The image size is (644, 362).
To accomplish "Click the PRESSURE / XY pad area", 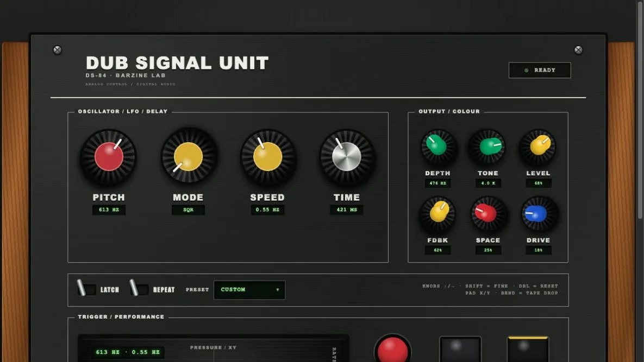I will pyautogui.click(x=214, y=348).
